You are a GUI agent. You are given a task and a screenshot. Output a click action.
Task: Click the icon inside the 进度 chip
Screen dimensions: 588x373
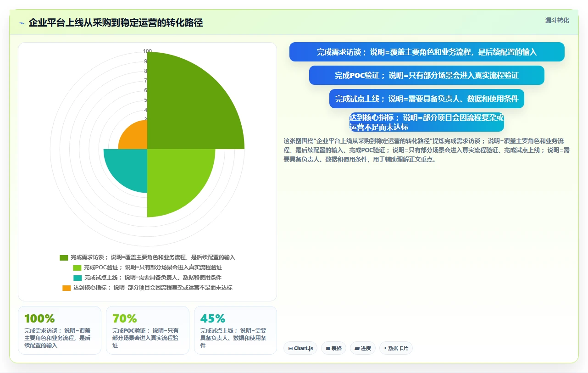tap(357, 349)
